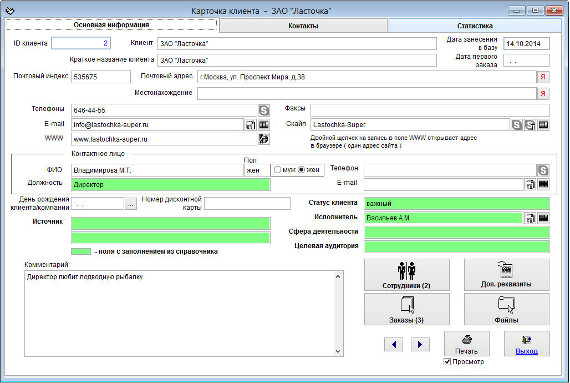Image resolution: width=570 pixels, height=383 pixels.
Task: Click rightmost icon in Исполнитель row
Action: click(x=543, y=218)
